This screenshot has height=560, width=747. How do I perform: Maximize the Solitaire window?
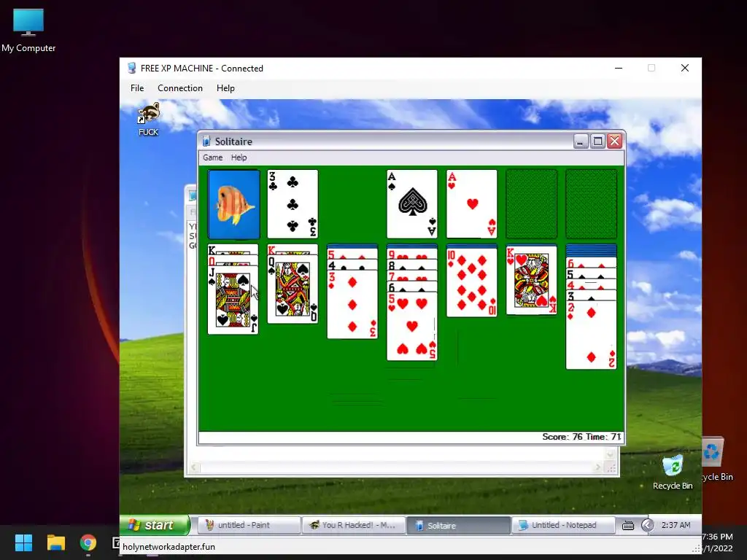598,141
